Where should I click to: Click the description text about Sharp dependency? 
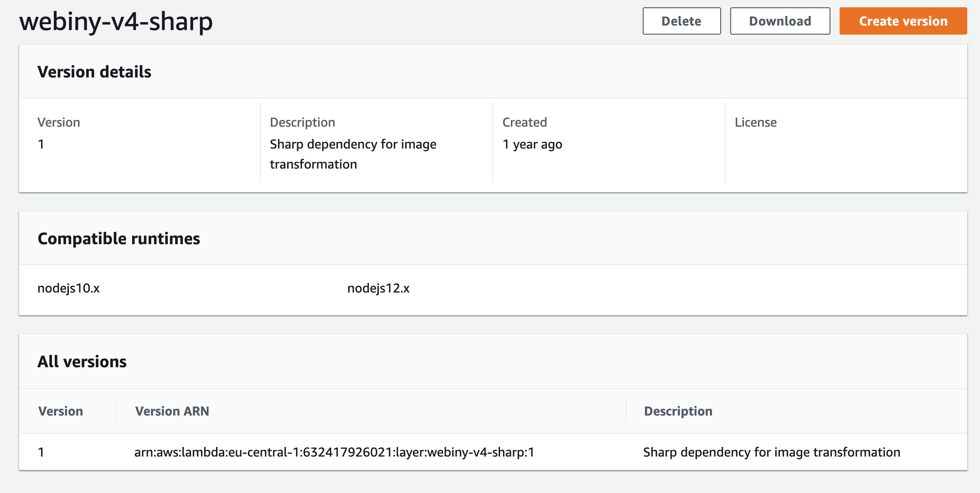(x=353, y=154)
